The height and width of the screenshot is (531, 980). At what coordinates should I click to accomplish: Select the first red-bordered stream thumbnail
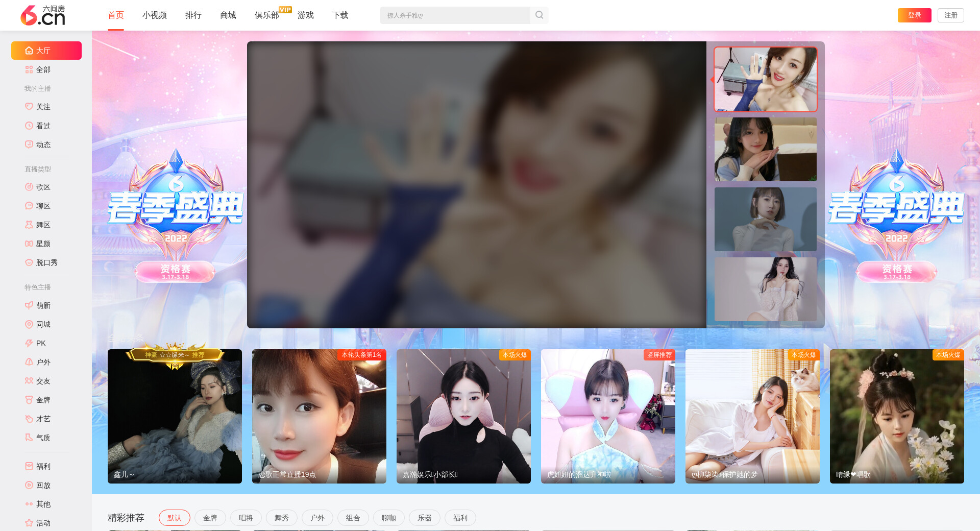(766, 80)
